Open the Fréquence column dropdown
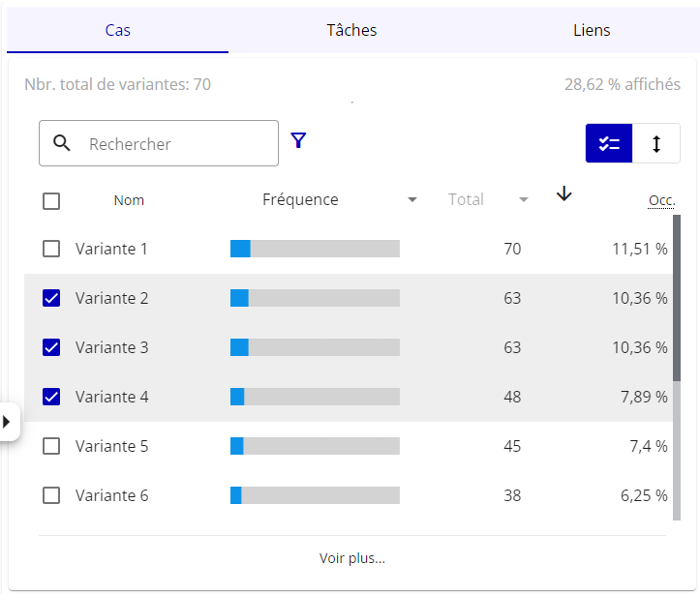The height and width of the screenshot is (594, 700). (x=412, y=200)
